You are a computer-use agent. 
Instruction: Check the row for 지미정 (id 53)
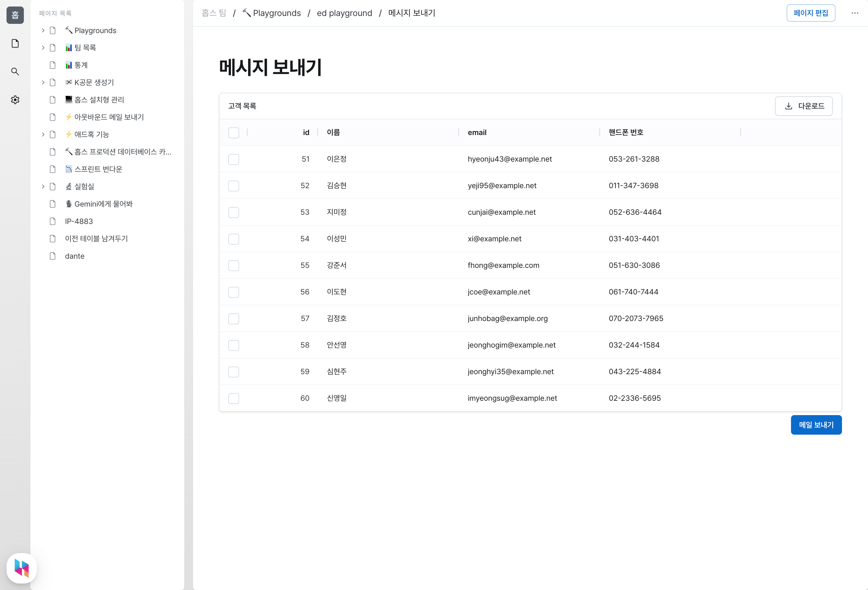[233, 212]
